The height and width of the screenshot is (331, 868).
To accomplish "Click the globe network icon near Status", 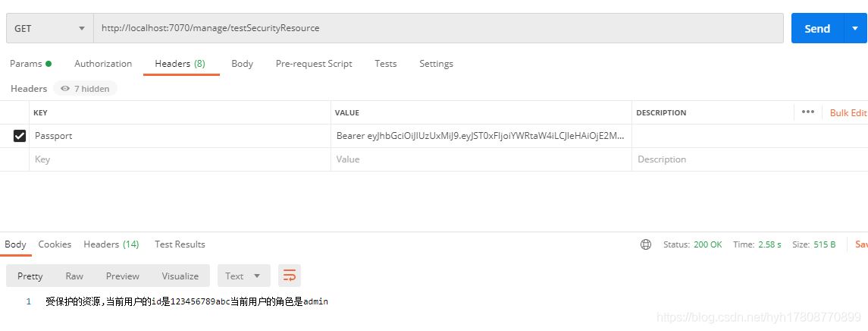I will (646, 244).
